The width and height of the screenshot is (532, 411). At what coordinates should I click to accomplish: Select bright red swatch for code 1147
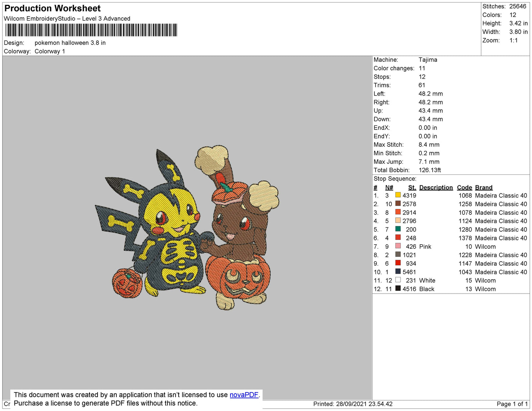pos(398,263)
